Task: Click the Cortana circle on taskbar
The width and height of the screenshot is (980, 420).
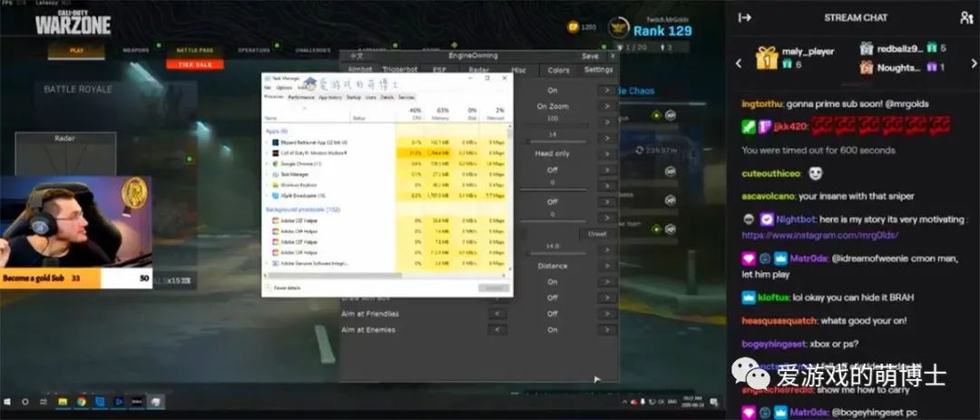Action: (25, 401)
